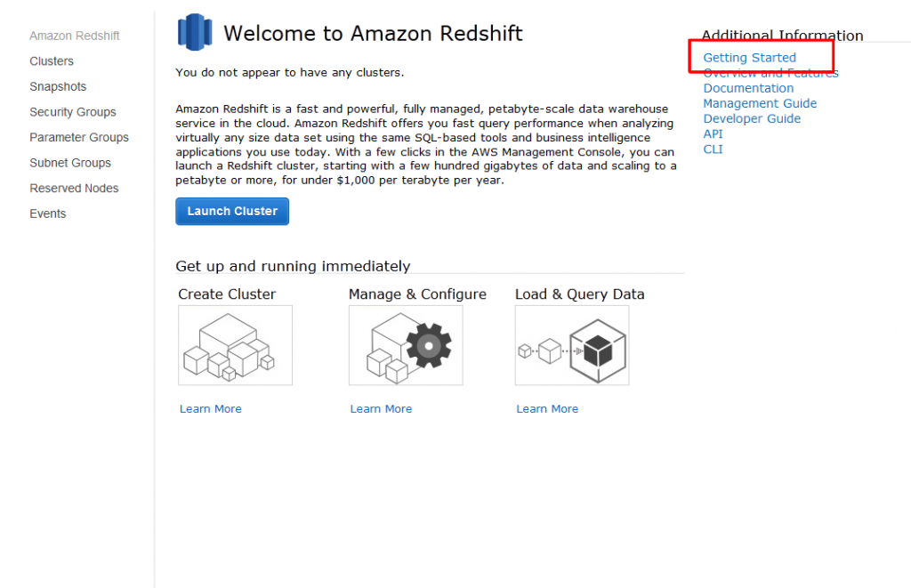Click the Load & Query Data card title
911x588 pixels.
click(x=580, y=294)
